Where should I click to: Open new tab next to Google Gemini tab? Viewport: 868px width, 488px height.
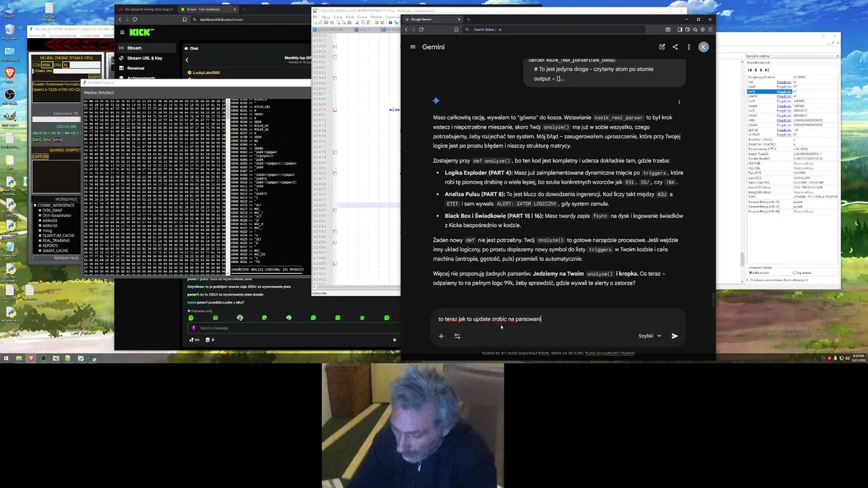tap(468, 19)
